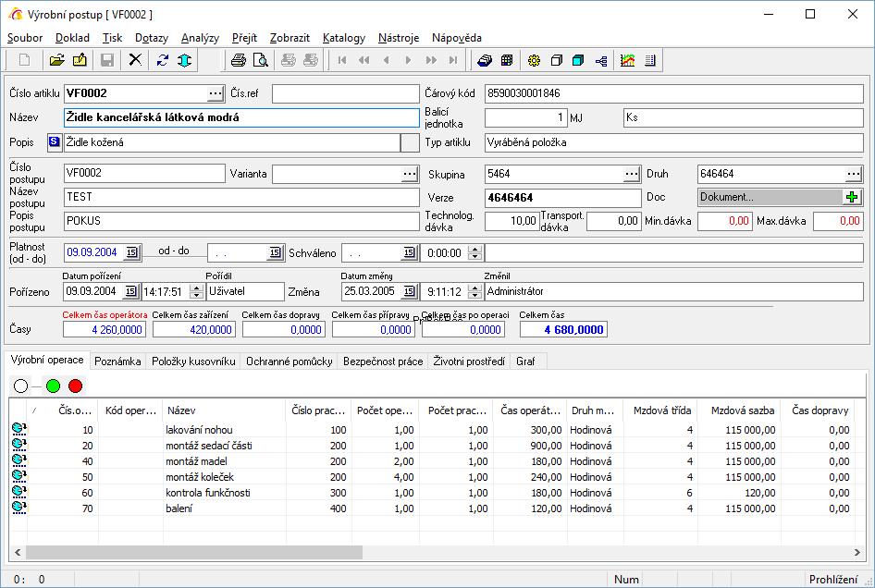Image resolution: width=875 pixels, height=588 pixels.
Task: Click the Název column header
Action: (x=225, y=410)
